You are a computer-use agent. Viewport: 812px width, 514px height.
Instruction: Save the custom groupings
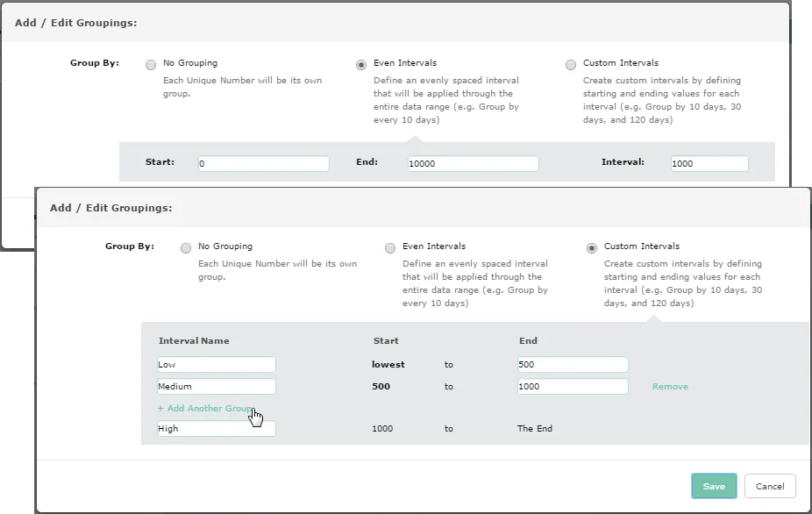[x=714, y=486]
